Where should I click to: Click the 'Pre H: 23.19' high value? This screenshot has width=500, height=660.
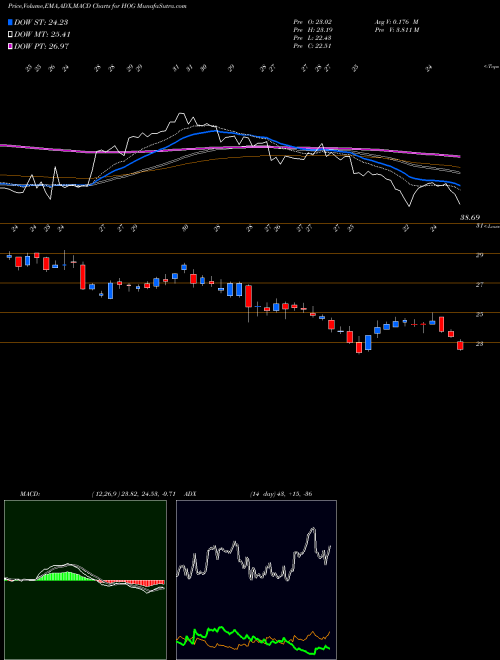pyautogui.click(x=313, y=30)
